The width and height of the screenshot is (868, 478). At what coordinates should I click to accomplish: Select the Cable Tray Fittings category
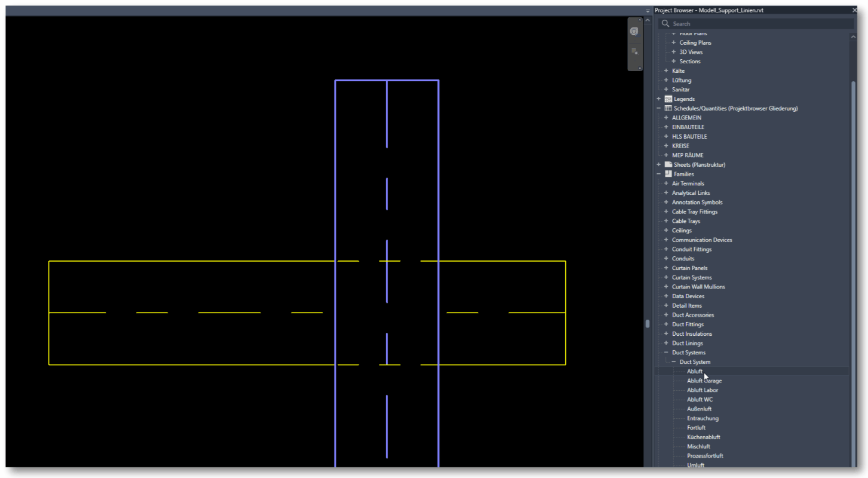click(x=695, y=212)
